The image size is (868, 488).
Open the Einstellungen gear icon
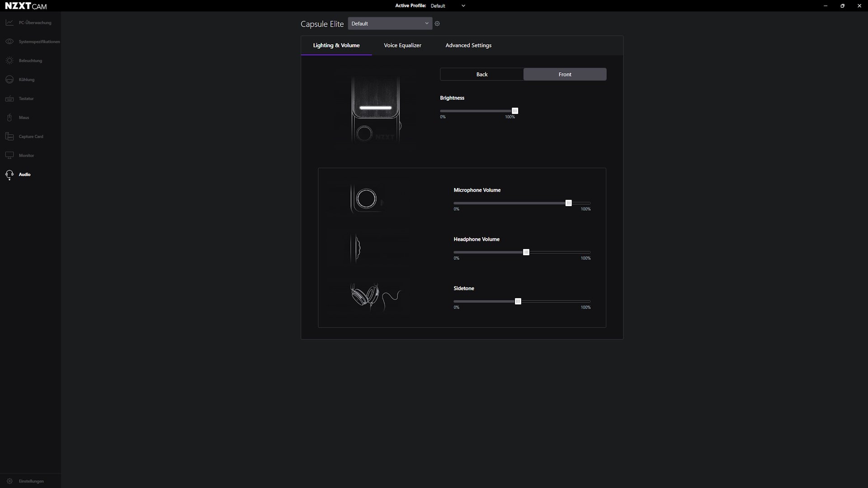(x=9, y=481)
